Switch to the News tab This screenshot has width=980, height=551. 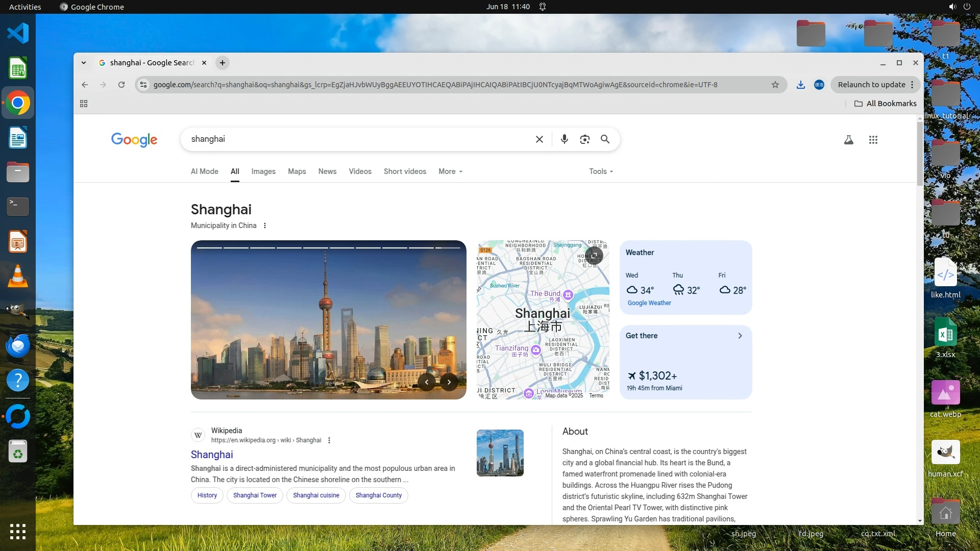point(327,171)
